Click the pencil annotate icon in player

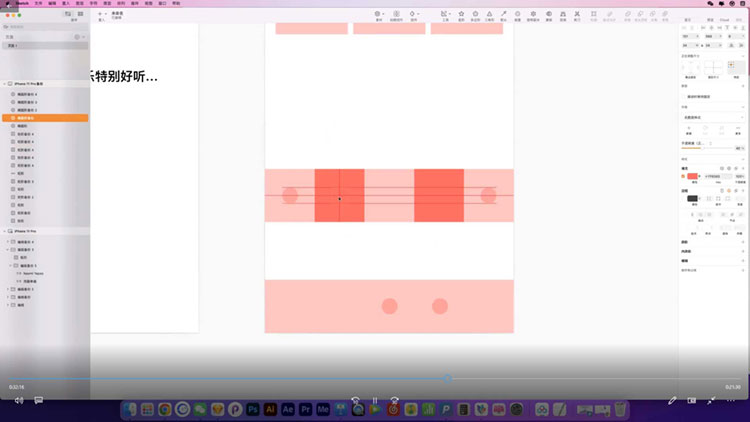click(x=672, y=400)
